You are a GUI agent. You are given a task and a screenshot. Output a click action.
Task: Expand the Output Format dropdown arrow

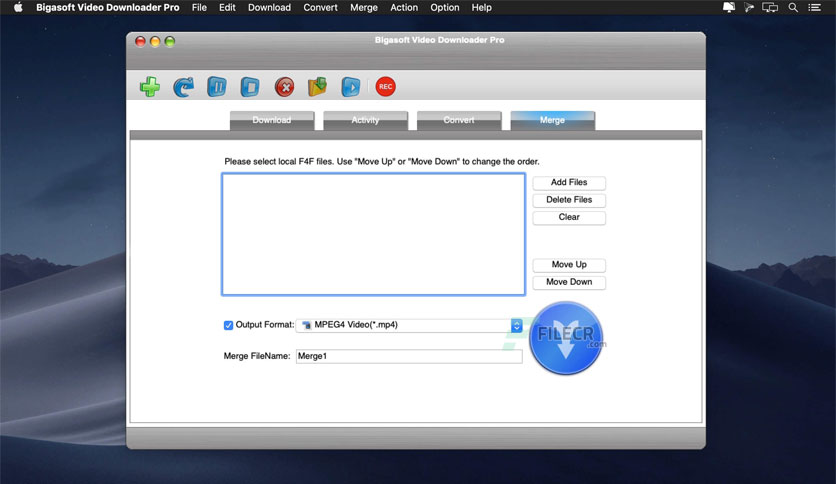point(516,325)
